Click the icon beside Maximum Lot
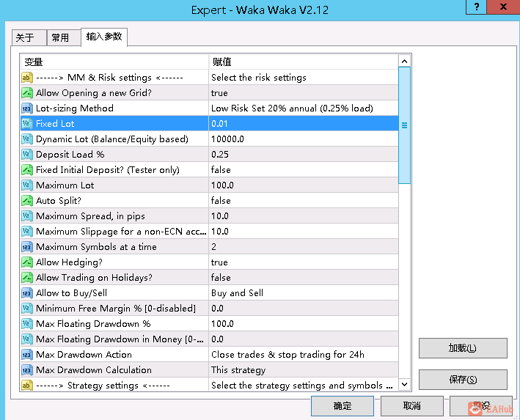 [27, 185]
